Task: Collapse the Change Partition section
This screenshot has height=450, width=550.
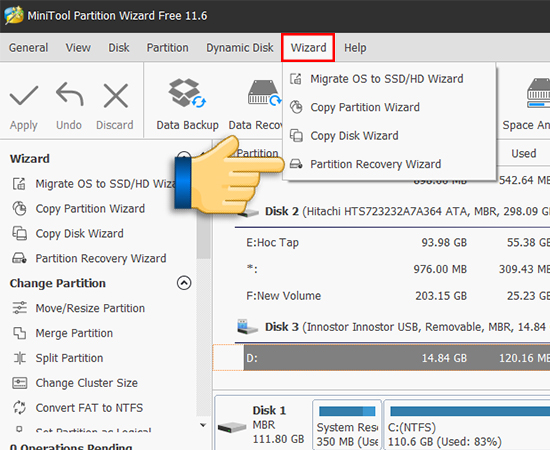Action: pyautogui.click(x=184, y=283)
